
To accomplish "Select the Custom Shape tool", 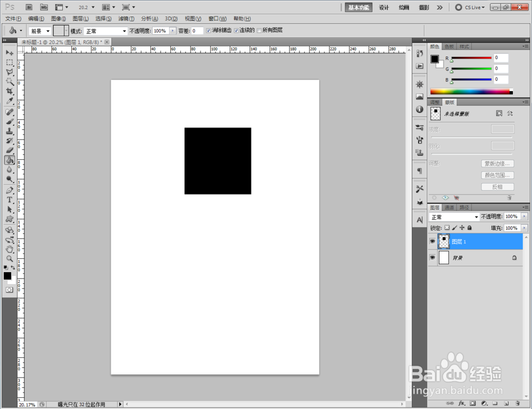I will (x=10, y=219).
